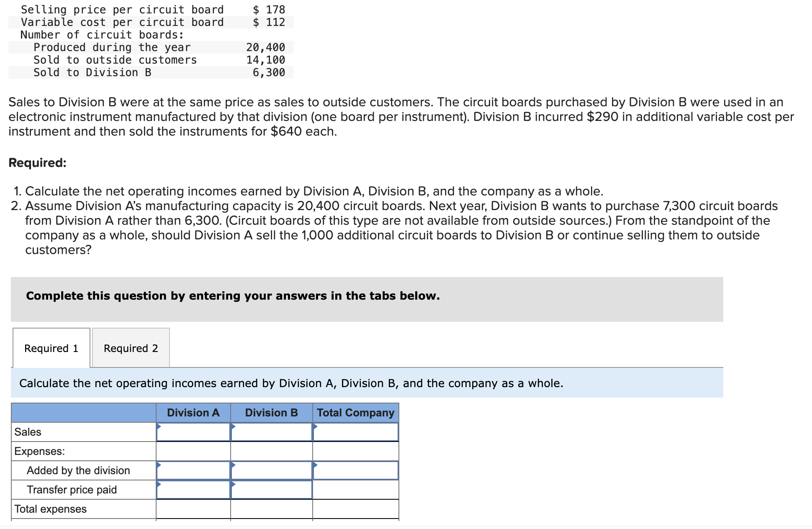Select Added by division cell, Total Company
Image resolution: width=812 pixels, height=529 pixels.
pos(355,470)
